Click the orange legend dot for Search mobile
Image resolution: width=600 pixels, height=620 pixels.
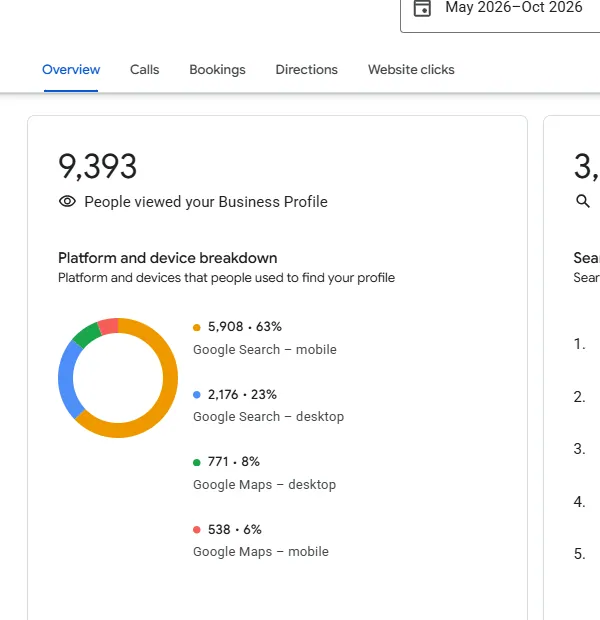197,327
